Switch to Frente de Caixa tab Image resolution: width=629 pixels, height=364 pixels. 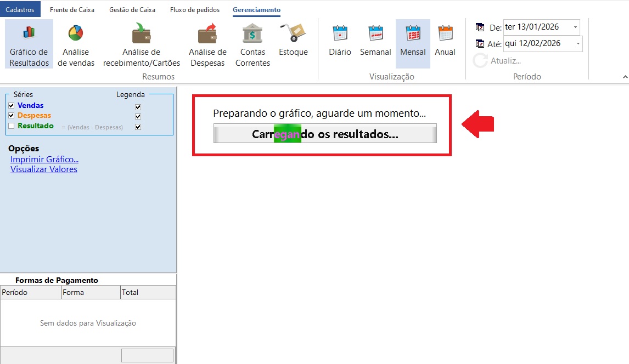pyautogui.click(x=72, y=10)
